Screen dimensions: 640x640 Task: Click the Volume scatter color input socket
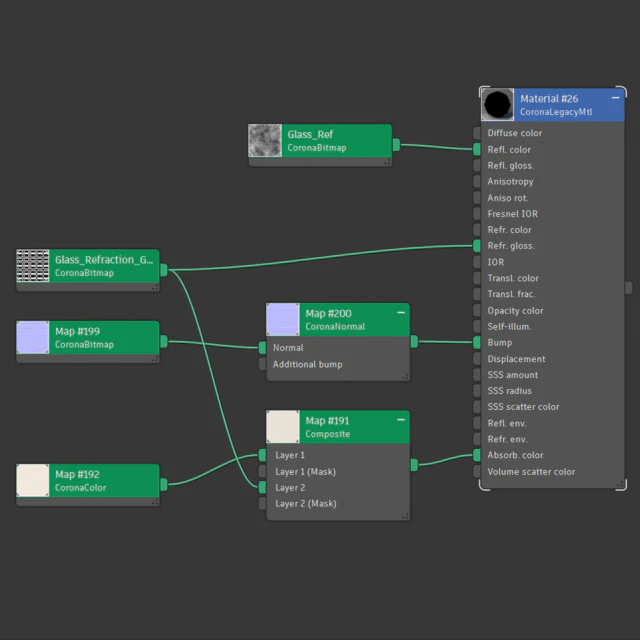(x=477, y=471)
